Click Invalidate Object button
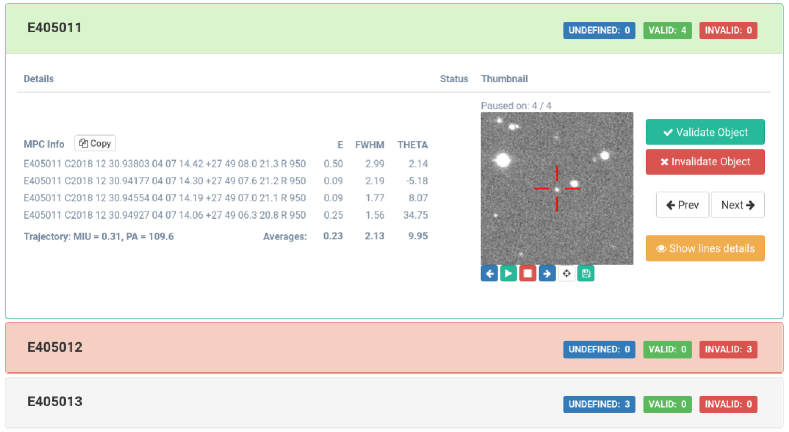Image resolution: width=789 pixels, height=432 pixels. (x=705, y=162)
